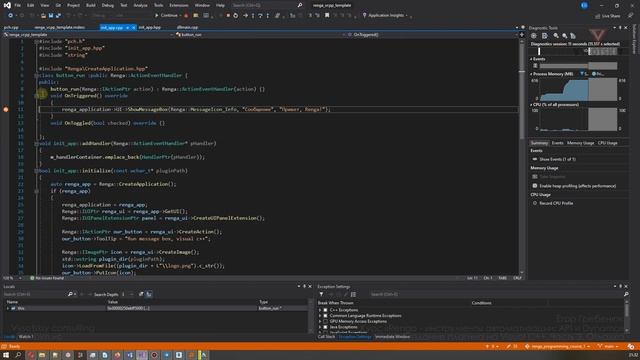Click the Locals search input field
The image size is (640, 360).
coord(35,294)
